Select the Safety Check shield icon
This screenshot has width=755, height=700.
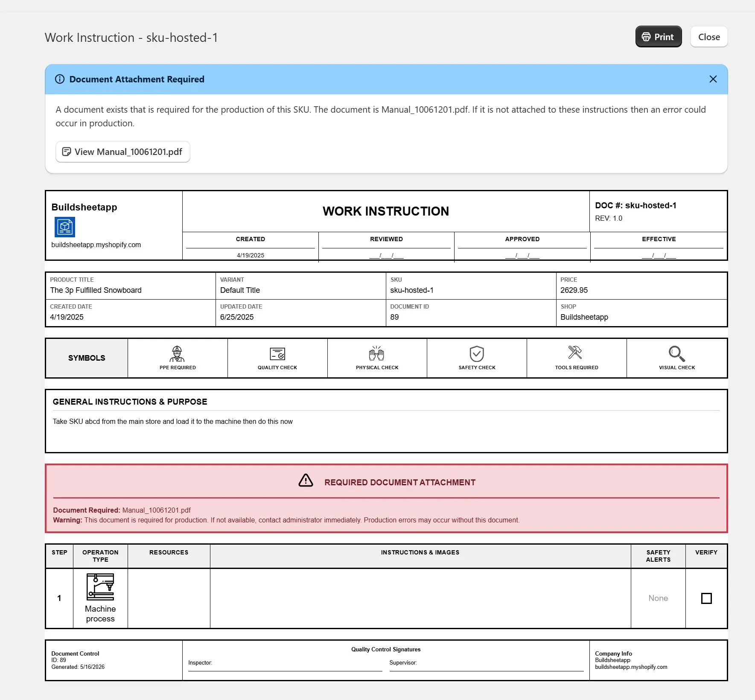(x=477, y=354)
